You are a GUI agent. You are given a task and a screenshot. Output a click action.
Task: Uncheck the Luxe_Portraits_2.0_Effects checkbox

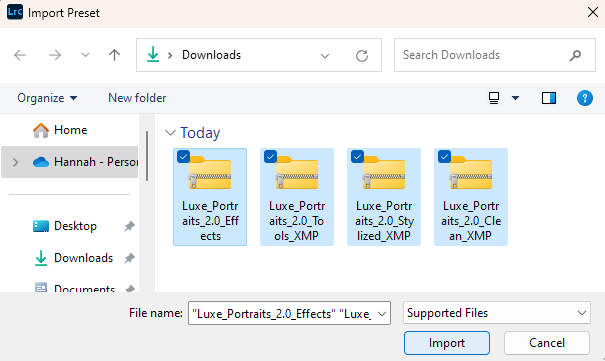(183, 157)
